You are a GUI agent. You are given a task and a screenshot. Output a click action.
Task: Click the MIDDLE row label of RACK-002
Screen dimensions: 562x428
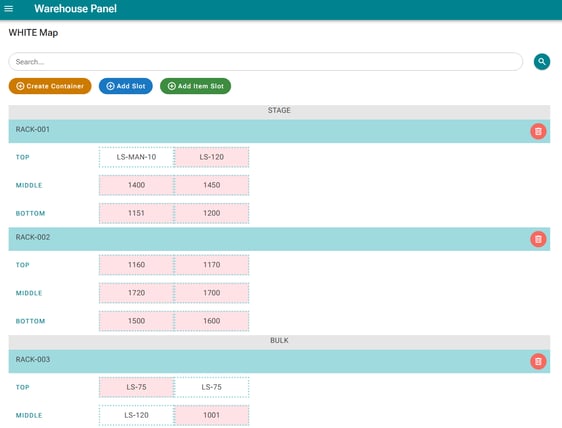(x=29, y=293)
